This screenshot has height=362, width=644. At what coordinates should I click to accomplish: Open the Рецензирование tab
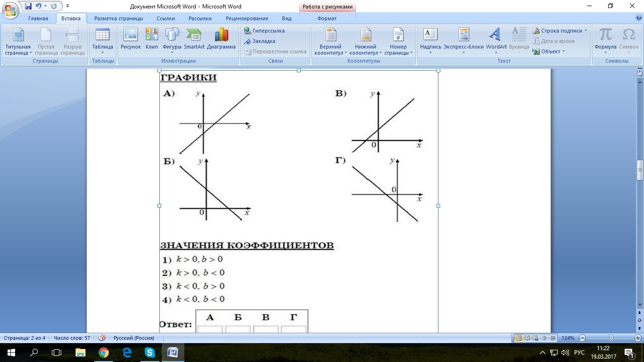[x=247, y=18]
